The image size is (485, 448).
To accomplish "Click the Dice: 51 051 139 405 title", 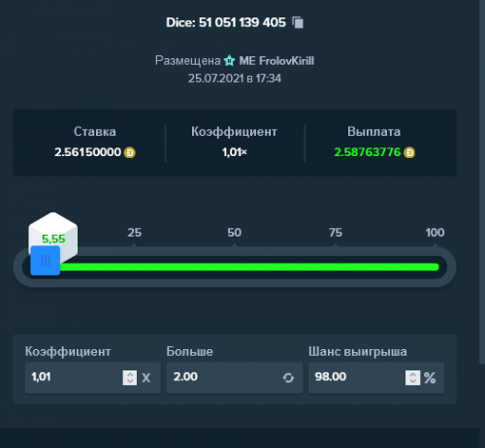I will 226,22.
